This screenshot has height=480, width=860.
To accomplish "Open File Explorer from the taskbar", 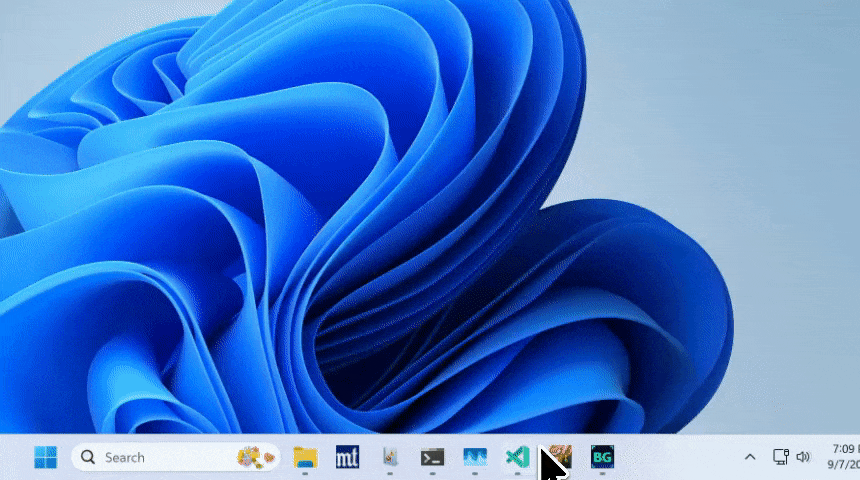I will (x=305, y=457).
